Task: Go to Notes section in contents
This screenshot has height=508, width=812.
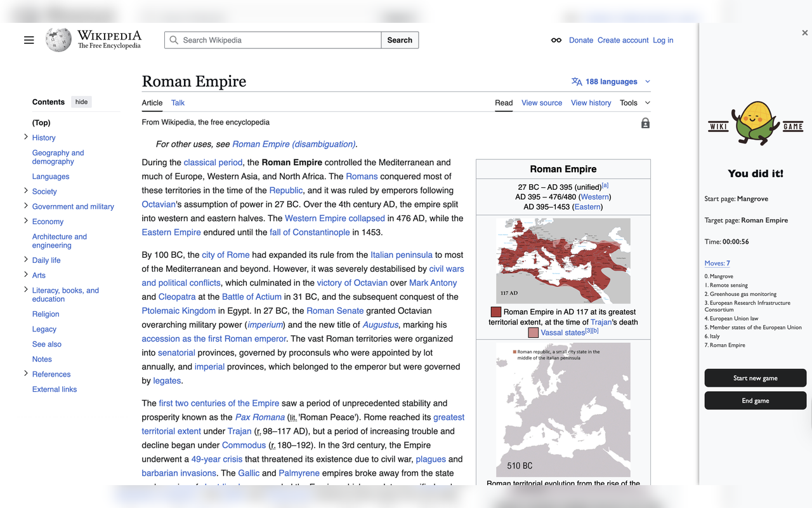Action: click(x=42, y=359)
